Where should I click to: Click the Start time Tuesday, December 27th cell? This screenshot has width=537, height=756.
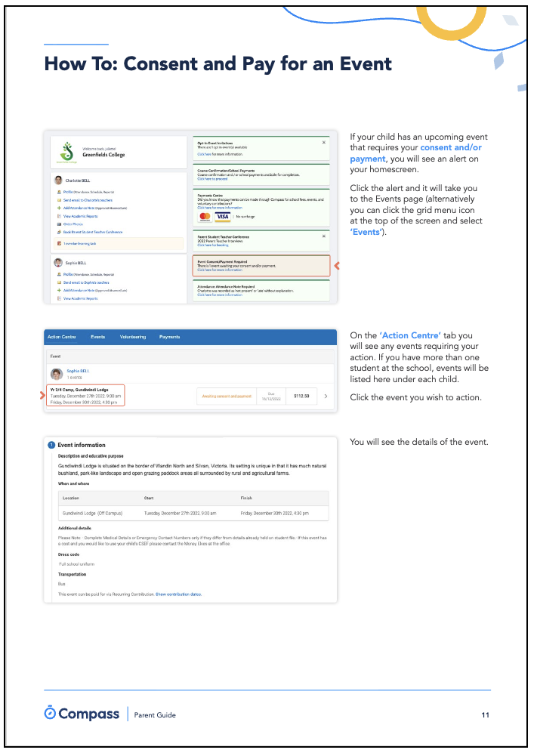click(x=181, y=513)
